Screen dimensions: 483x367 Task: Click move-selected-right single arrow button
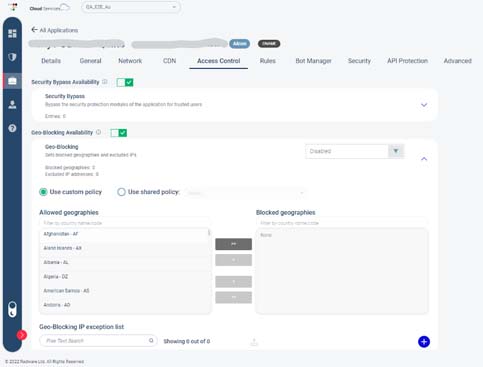tap(233, 260)
